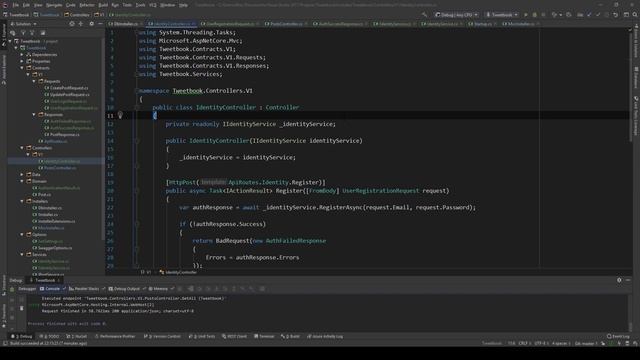Viewport: 640px width, 360px height.
Task: Collapse the Installers folder
Action: pyautogui.click(x=22, y=201)
